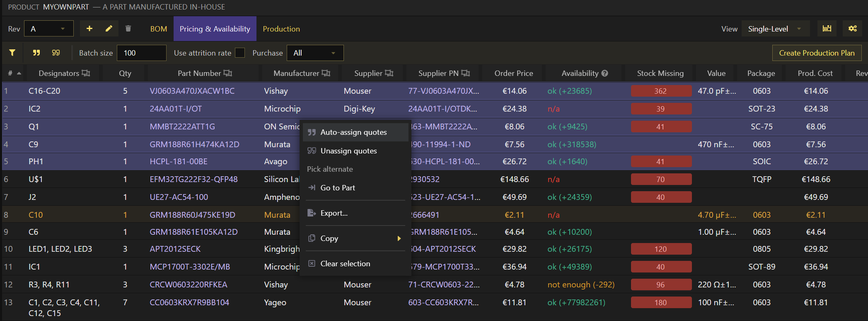
Task: Click the view layout icon beside Single-Level
Action: click(x=827, y=29)
